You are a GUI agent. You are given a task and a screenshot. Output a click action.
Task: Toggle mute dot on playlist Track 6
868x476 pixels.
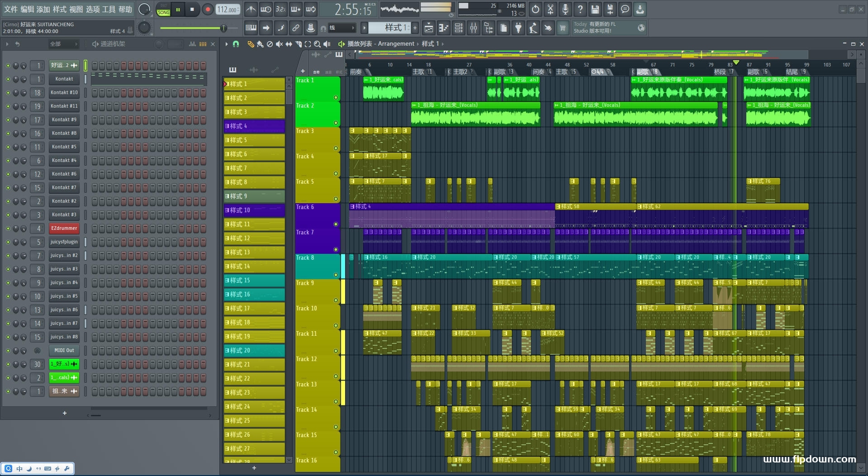[x=336, y=224]
